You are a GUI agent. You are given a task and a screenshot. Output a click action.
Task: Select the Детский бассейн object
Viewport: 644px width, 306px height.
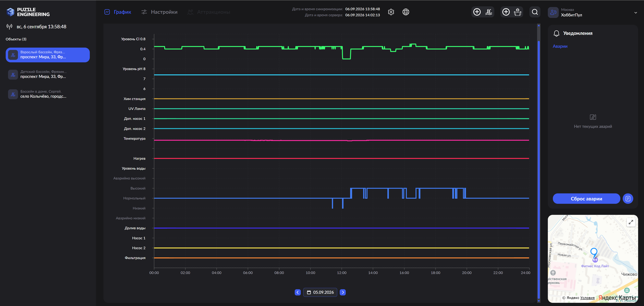[x=47, y=74]
